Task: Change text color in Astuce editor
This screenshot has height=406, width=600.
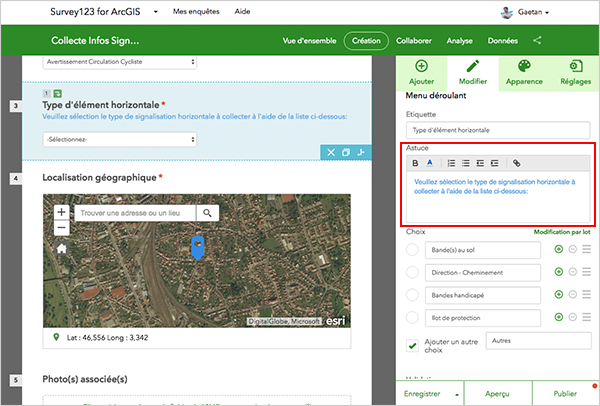Action: (430, 163)
